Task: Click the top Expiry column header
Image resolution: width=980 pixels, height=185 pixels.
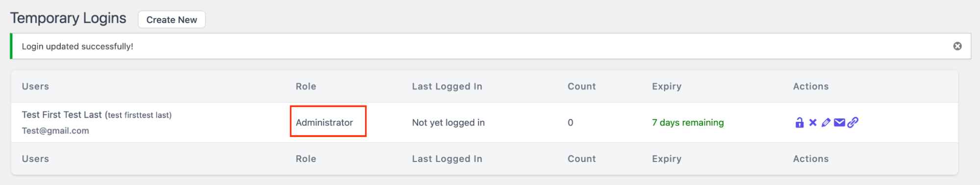Action: 667,86
